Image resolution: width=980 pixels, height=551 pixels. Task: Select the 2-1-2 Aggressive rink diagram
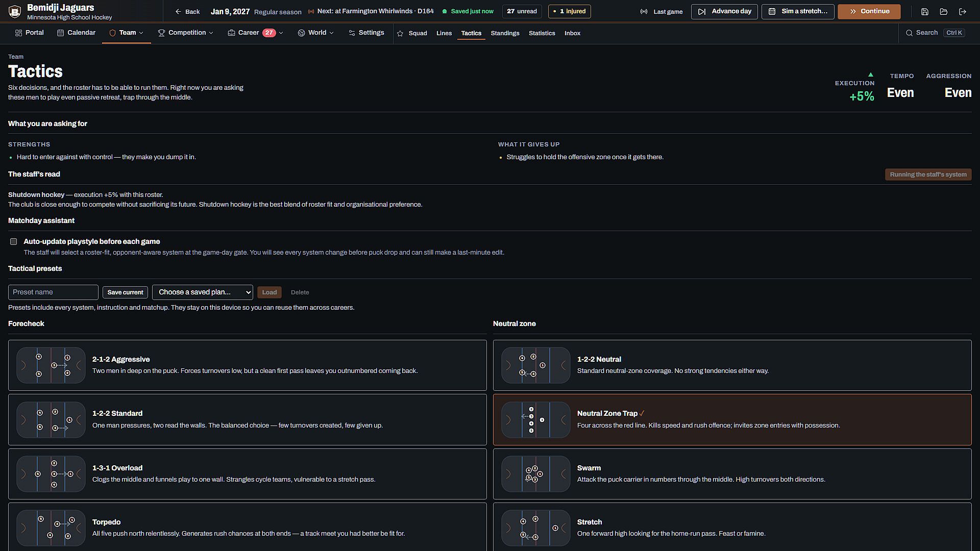51,365
